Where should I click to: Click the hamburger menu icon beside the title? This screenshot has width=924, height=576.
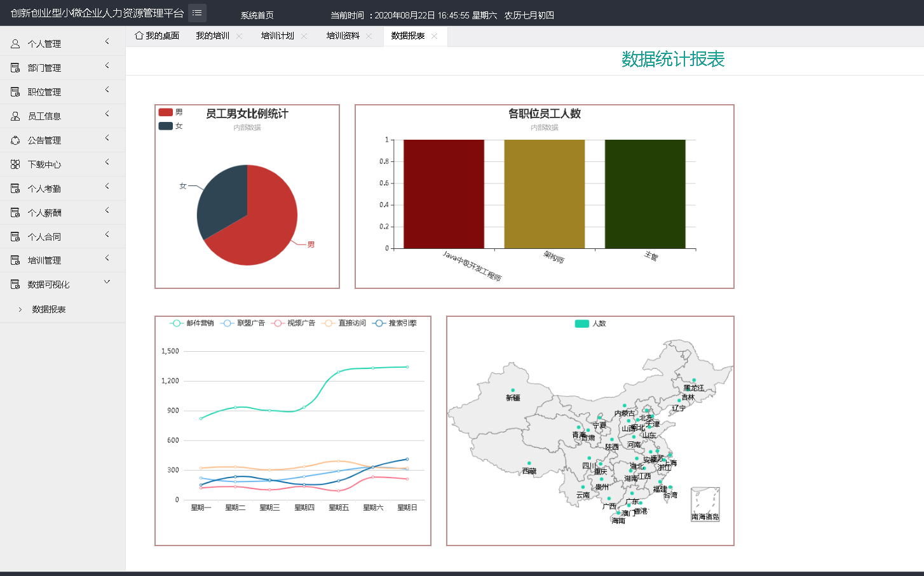tap(196, 13)
